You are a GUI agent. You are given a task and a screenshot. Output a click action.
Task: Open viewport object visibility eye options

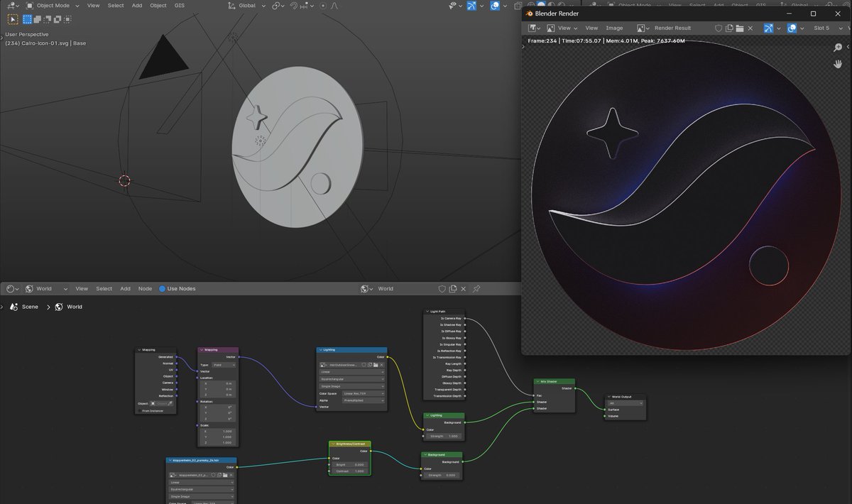point(456,6)
